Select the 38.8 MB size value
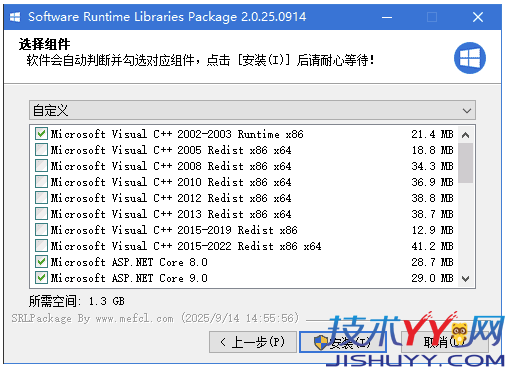The height and width of the screenshot is (368, 506). (432, 198)
